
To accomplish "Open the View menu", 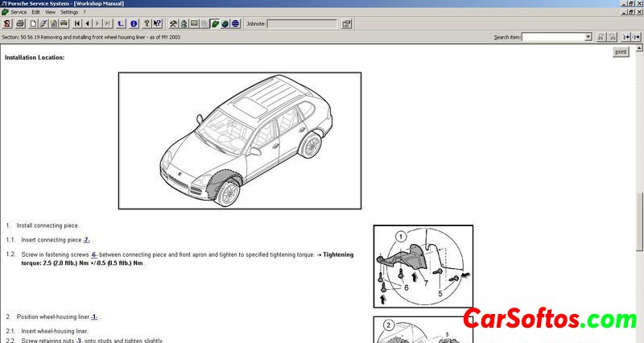I will tap(50, 12).
